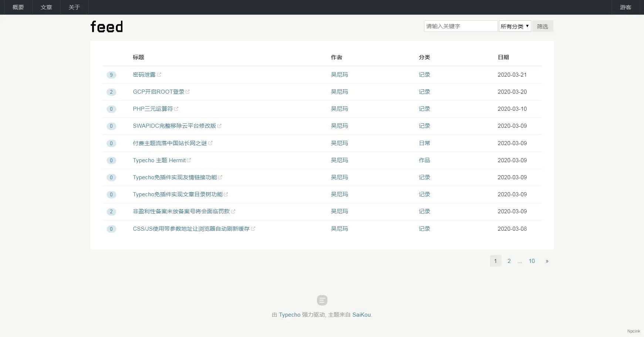The image size is (644, 337).
Task: Click the external link icon next to SWAPIDC article
Action: pyautogui.click(x=220, y=126)
